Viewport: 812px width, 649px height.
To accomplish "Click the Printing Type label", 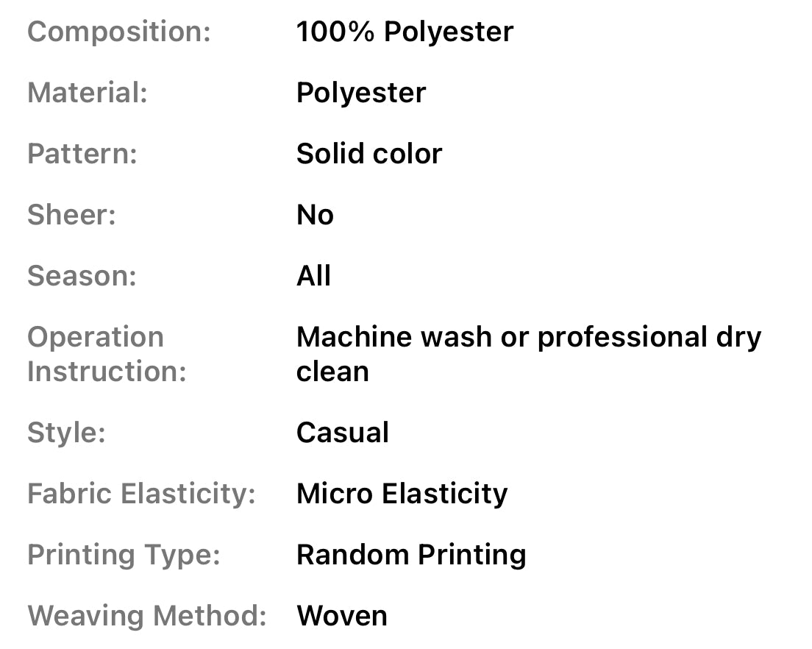I will 124,554.
